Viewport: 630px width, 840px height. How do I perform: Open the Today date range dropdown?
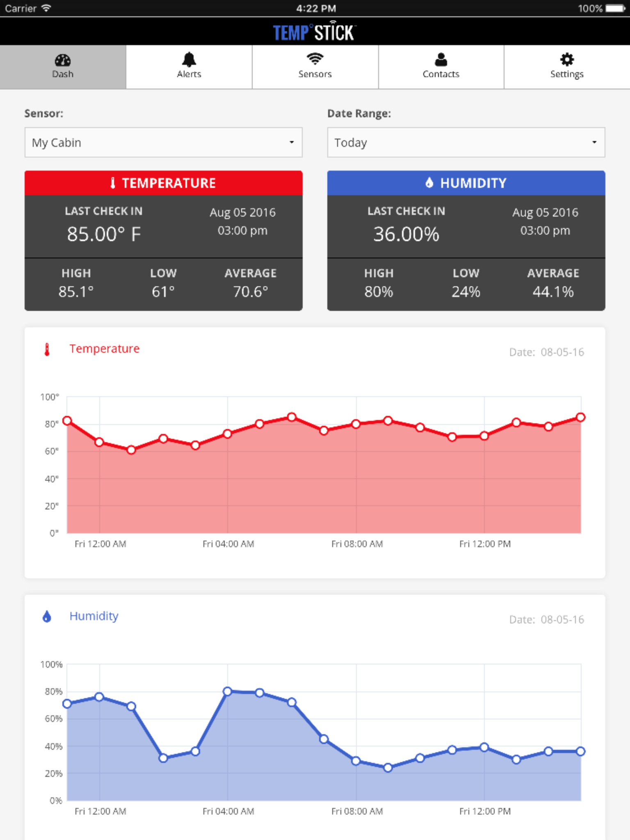[x=466, y=142]
